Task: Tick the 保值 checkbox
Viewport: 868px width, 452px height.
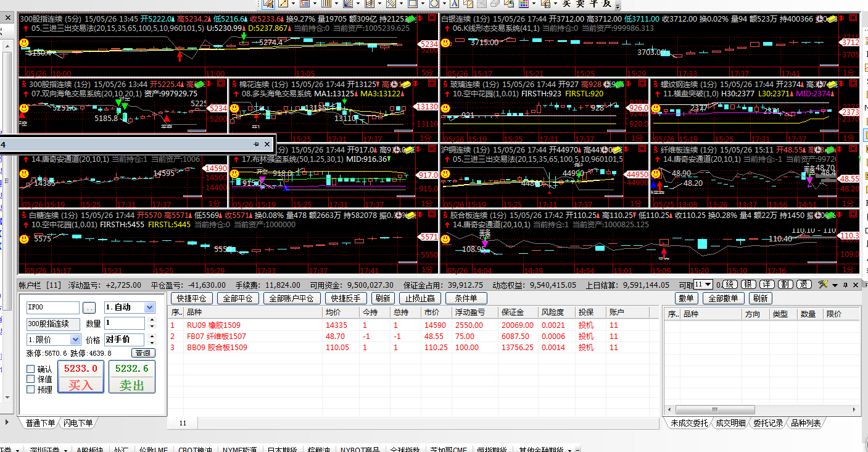Action: pyautogui.click(x=31, y=379)
